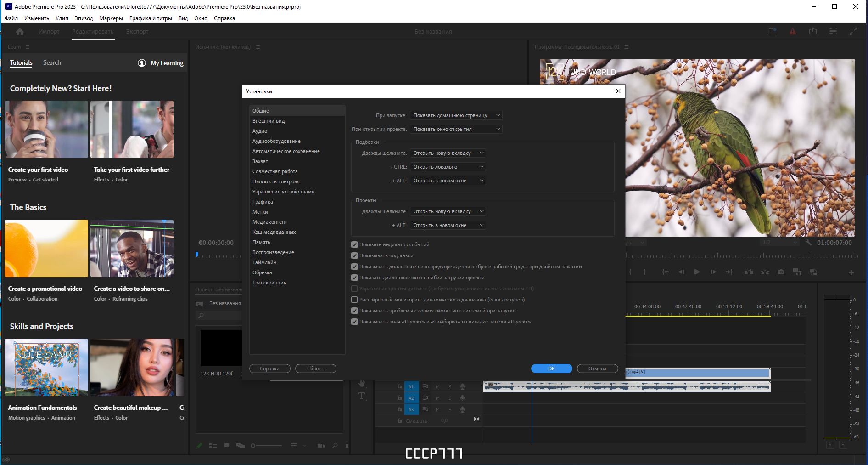Expand the + CTRL Открыть локально dropdown
The height and width of the screenshot is (465, 868).
448,167
